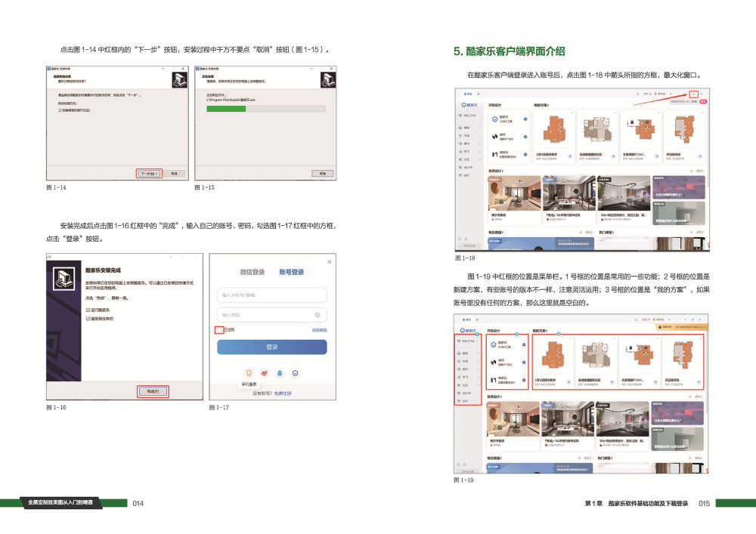Click the 下一步 button in figure 1-14
The image size is (756, 534).
click(149, 174)
